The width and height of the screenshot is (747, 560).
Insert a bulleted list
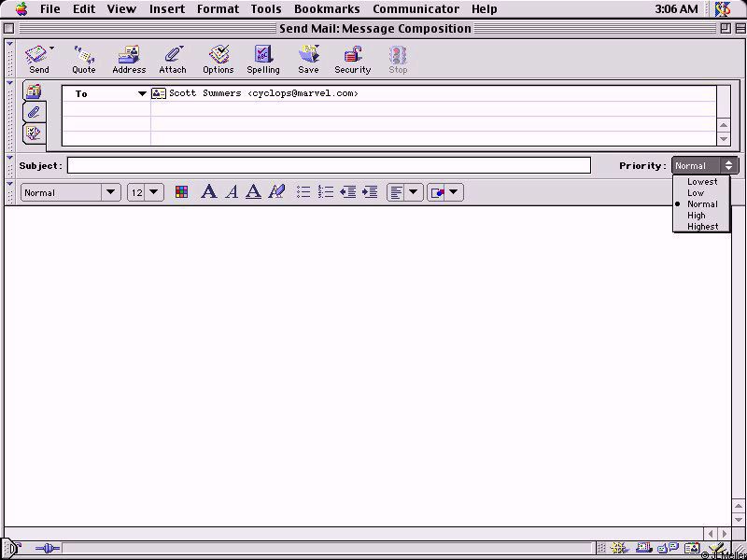(x=303, y=192)
